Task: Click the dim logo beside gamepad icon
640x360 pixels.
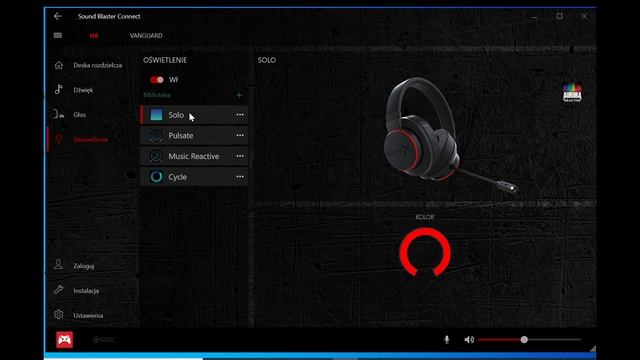Action: point(104,340)
